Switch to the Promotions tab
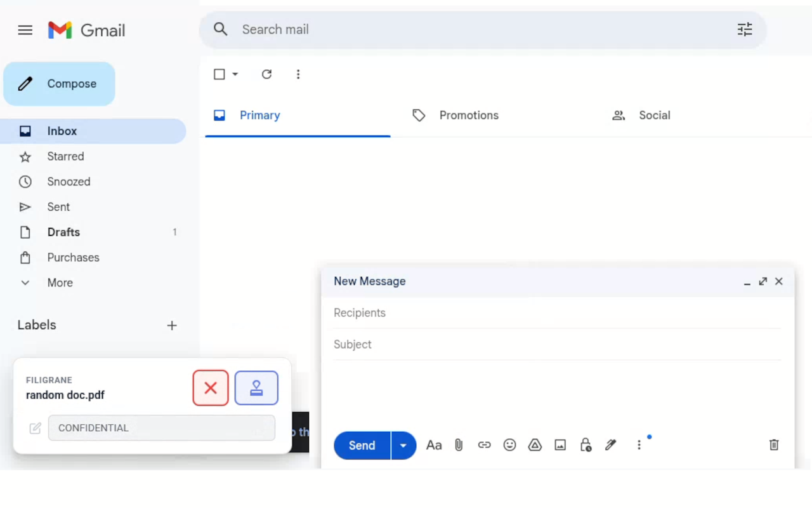The height and width of the screenshot is (508, 812). pyautogui.click(x=469, y=115)
